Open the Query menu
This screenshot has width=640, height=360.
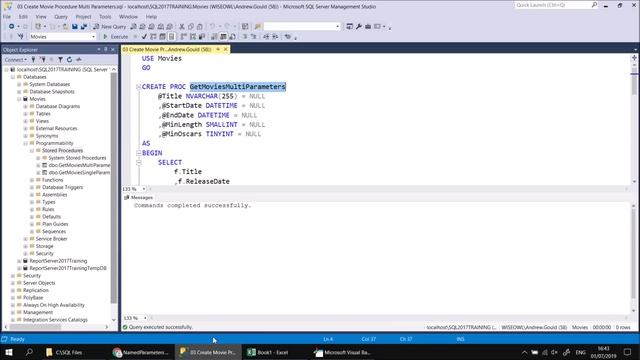tap(61, 17)
